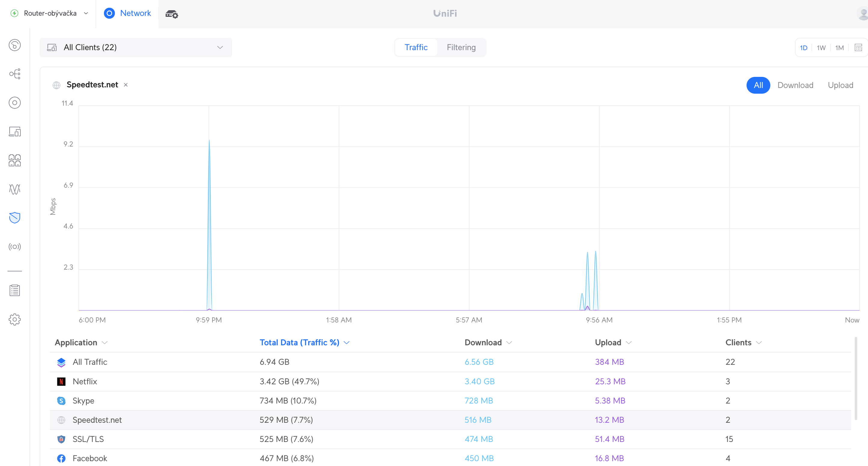Select the 1W time range

821,47
